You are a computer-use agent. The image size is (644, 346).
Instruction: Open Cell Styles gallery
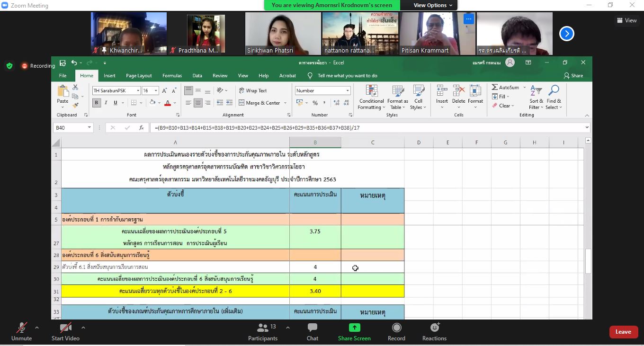pyautogui.click(x=419, y=98)
